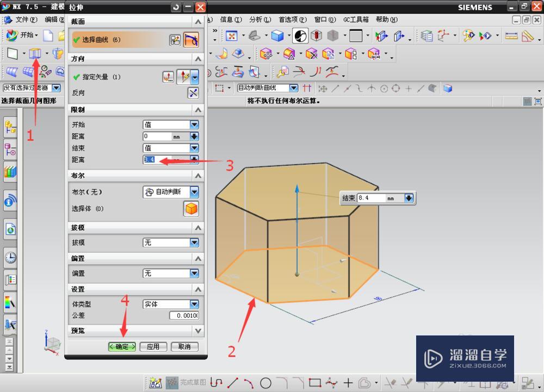Image resolution: width=544 pixels, height=392 pixels.
Task: Open the 窗口(O) menu
Action: [325, 20]
